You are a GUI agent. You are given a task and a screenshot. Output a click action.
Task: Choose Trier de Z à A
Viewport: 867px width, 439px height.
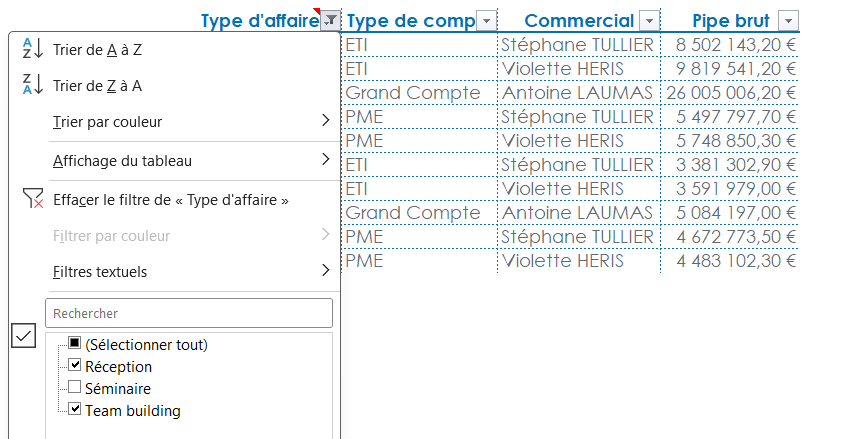point(98,86)
